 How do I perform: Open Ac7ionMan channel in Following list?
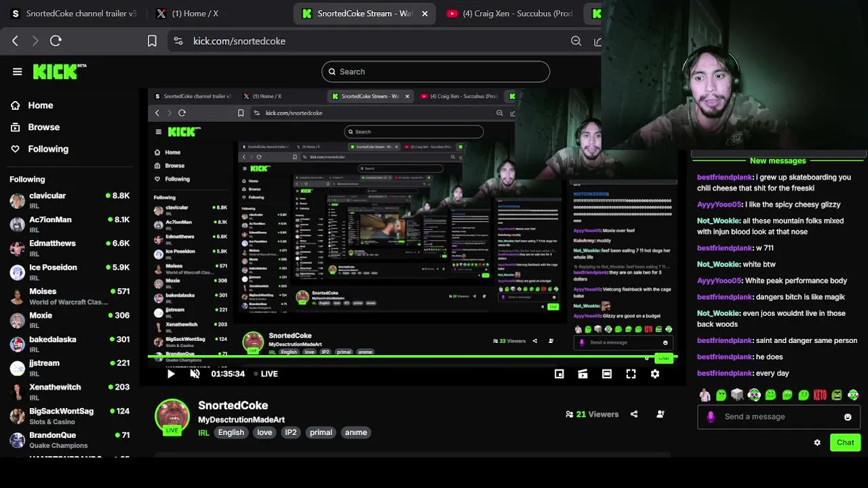pos(69,224)
